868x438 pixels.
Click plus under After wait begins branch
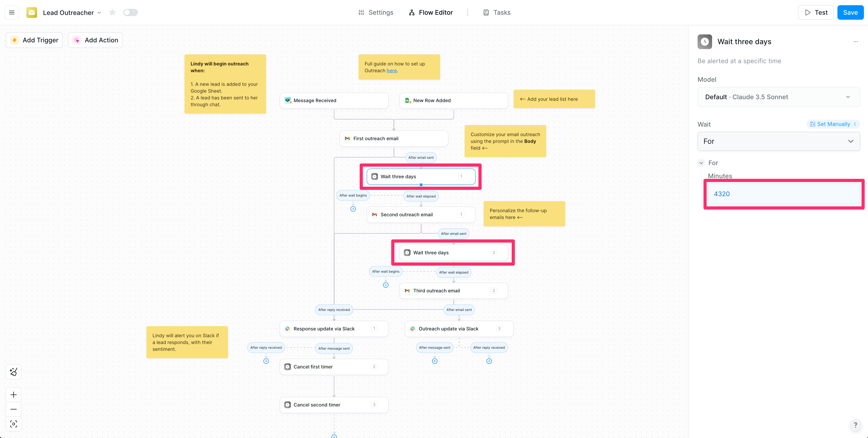[x=353, y=209]
